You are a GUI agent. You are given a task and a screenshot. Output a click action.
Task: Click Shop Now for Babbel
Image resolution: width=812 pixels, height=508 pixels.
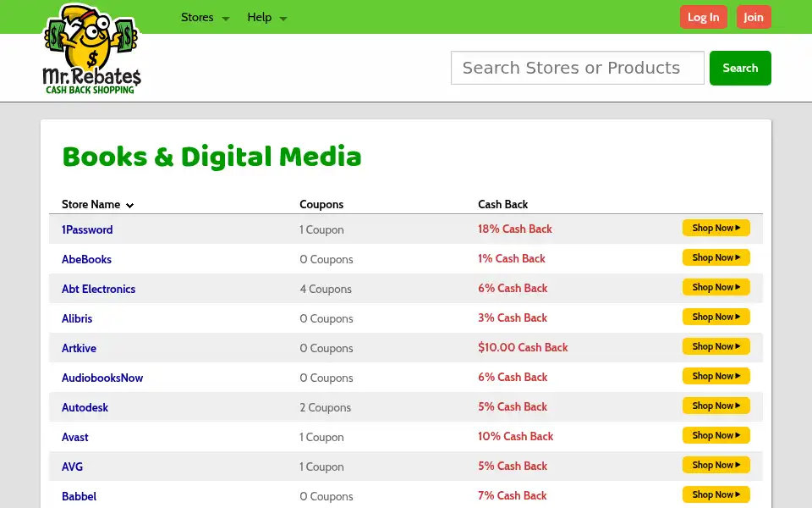coord(716,494)
